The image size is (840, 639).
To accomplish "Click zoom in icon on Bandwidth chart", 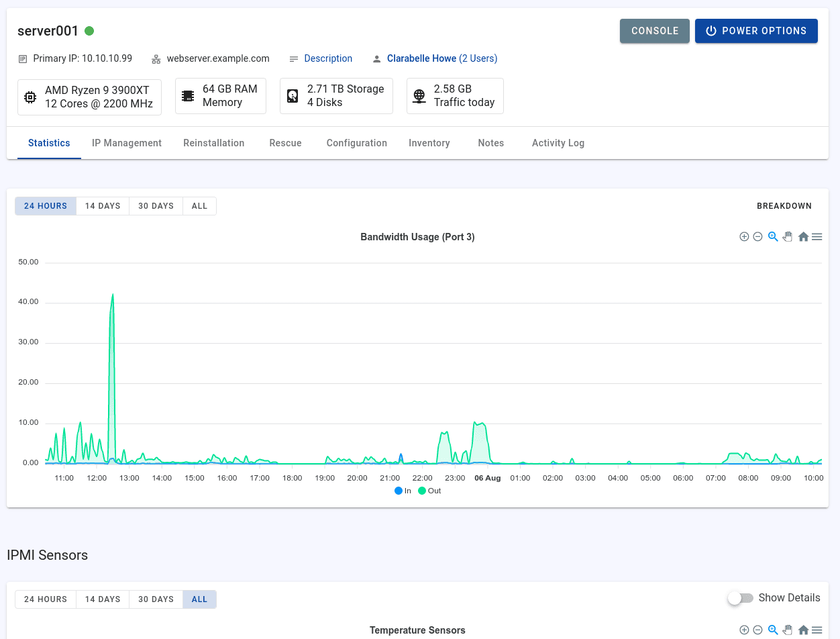I will click(x=744, y=237).
